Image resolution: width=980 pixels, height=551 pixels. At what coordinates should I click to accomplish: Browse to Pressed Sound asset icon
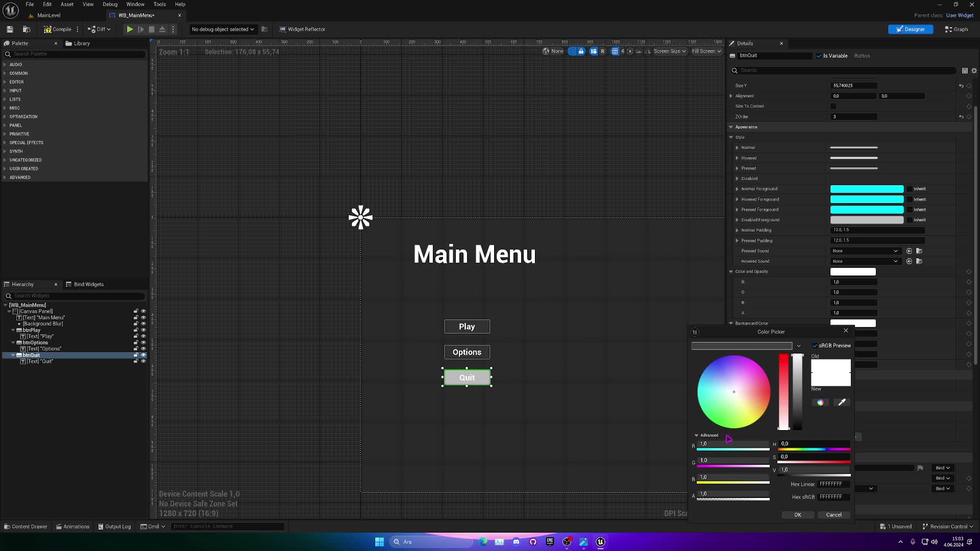point(919,251)
